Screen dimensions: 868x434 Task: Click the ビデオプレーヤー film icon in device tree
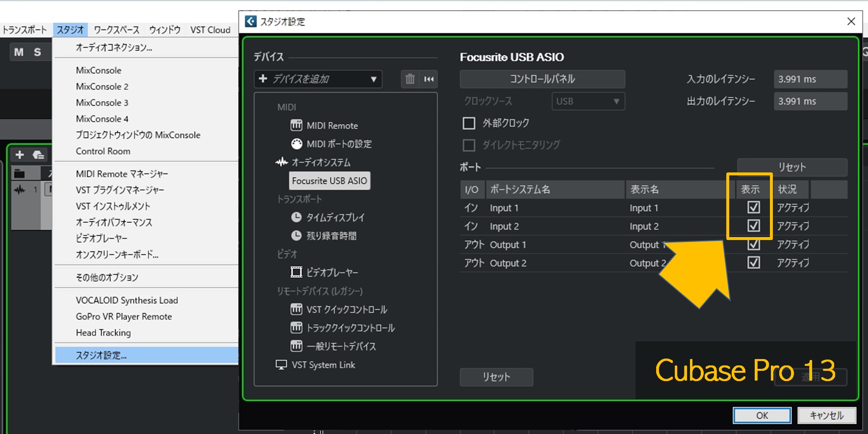[296, 272]
